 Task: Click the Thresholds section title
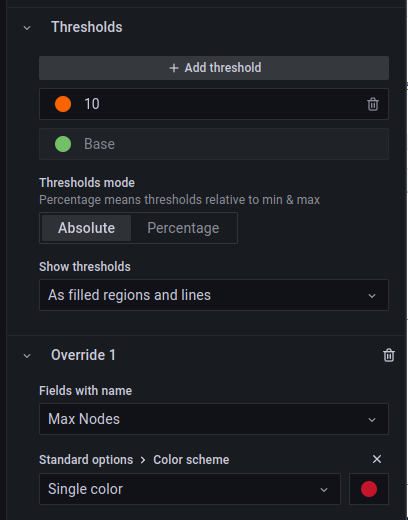click(x=87, y=27)
